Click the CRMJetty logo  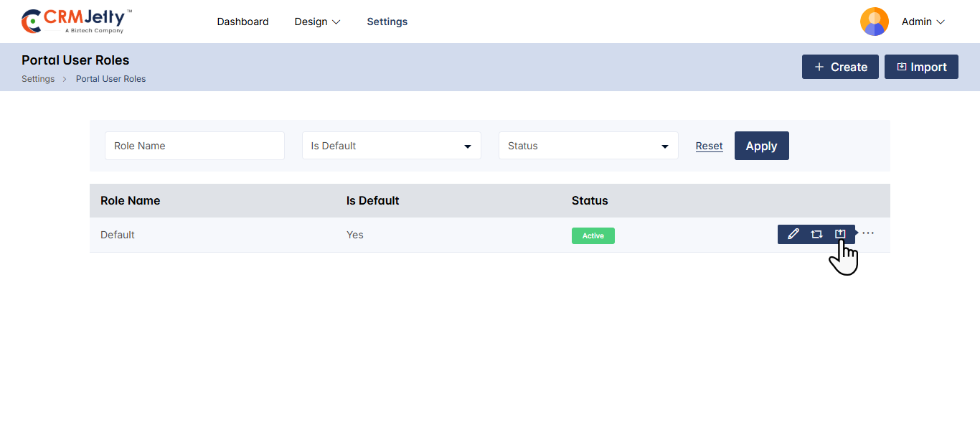click(x=77, y=22)
